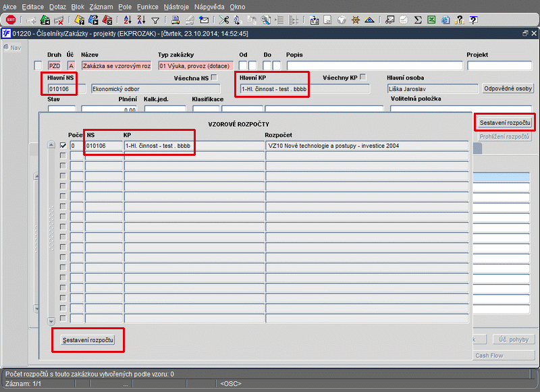Screen dimensions: 540x392
Task: Click Sestavení rozpočtu under the Vzorové rozpočty table
Action: point(88,340)
